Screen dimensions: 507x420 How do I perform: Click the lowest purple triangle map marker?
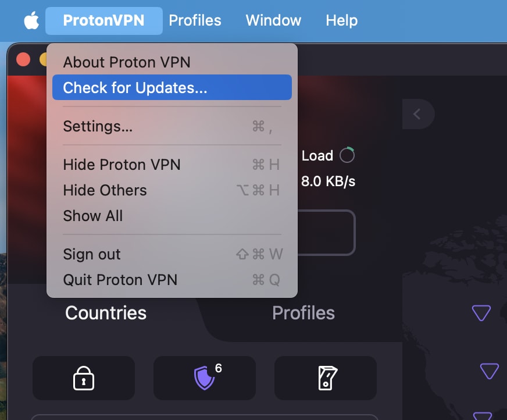(x=483, y=416)
